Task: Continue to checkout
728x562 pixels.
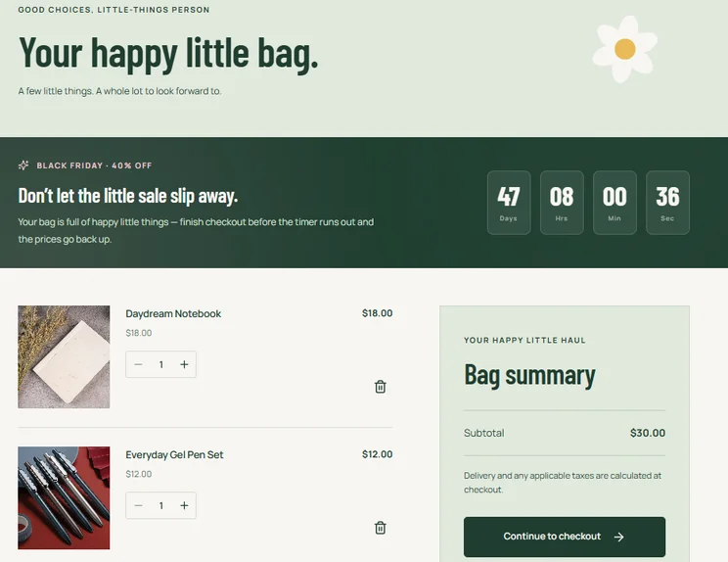Action: [x=565, y=537]
